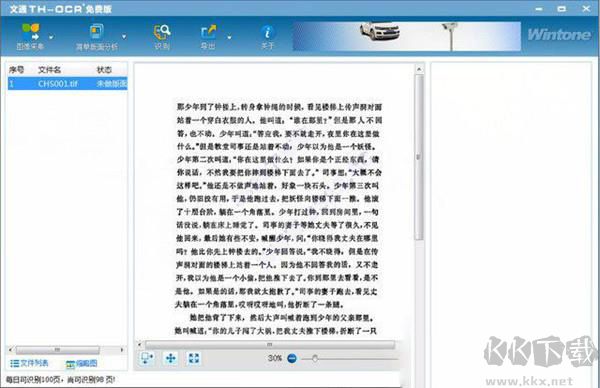The height and width of the screenshot is (388, 600).
Task: Open the image acquisition dropdown arrow
Action: [51, 37]
